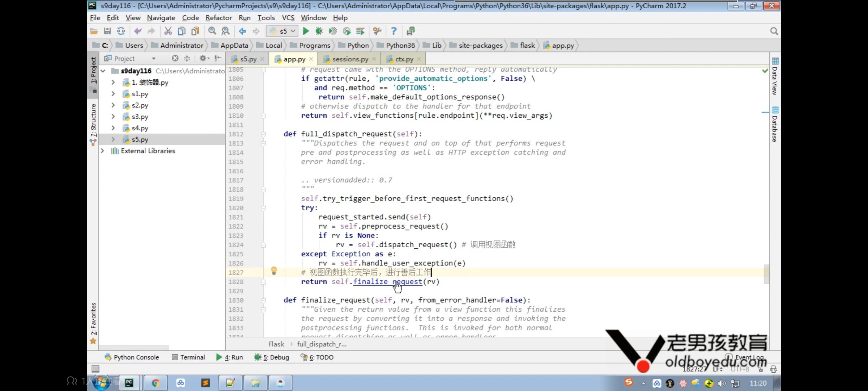The height and width of the screenshot is (391, 868).
Task: Open the Terminal tool window button
Action: point(188,357)
